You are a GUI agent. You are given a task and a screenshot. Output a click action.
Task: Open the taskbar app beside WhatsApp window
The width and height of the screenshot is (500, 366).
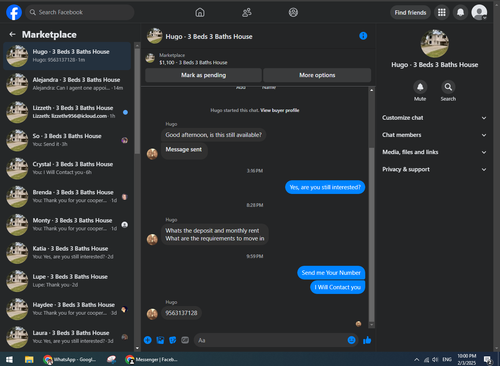(111, 359)
